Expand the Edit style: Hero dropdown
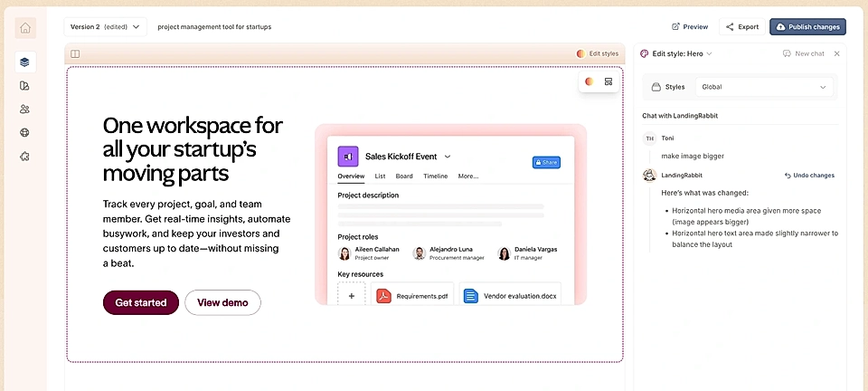The image size is (868, 391). (x=676, y=53)
